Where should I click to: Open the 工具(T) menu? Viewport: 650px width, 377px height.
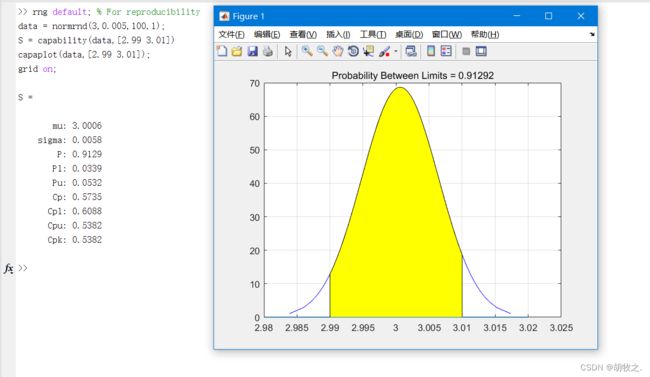[373, 34]
